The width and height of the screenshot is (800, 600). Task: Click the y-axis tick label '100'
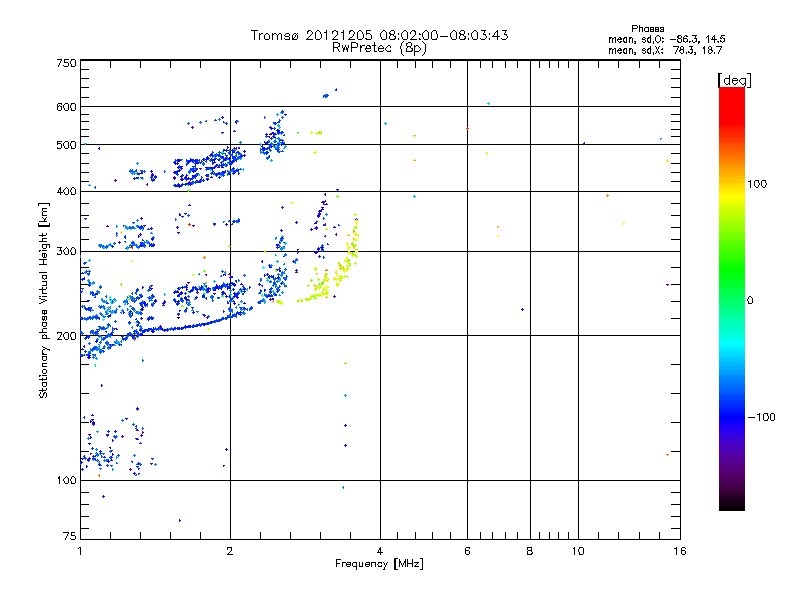coord(67,481)
